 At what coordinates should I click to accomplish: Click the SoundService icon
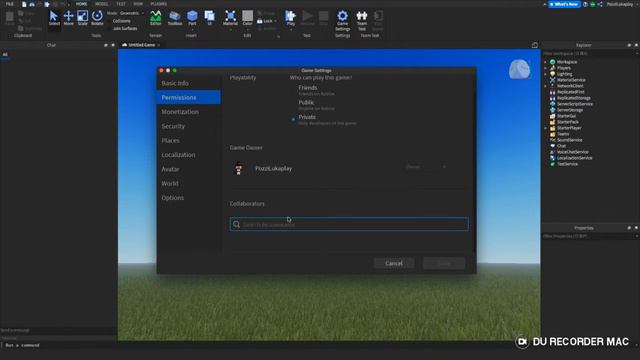click(x=553, y=140)
